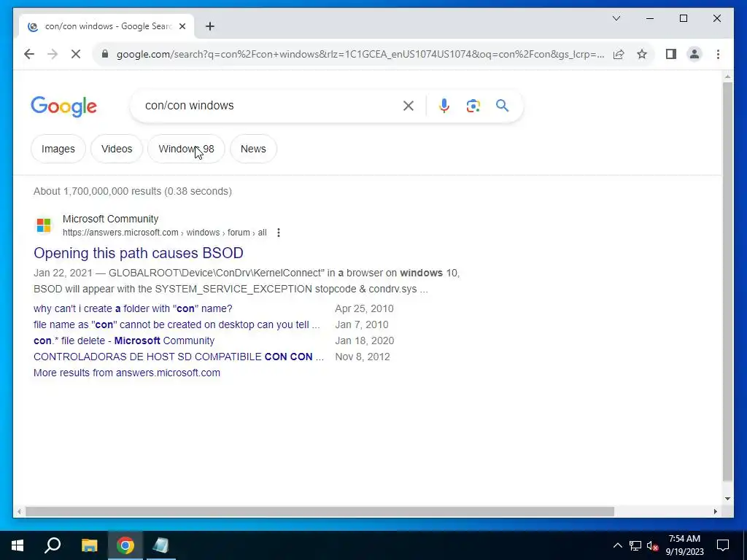Click the 'Jan 18, 2020' date
This screenshot has width=747, height=560.
(365, 341)
